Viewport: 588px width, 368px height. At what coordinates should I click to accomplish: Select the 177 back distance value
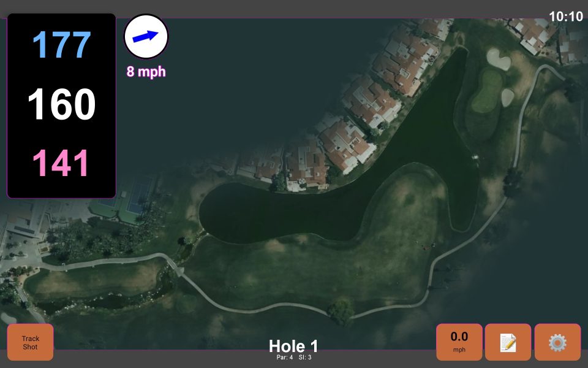point(61,45)
